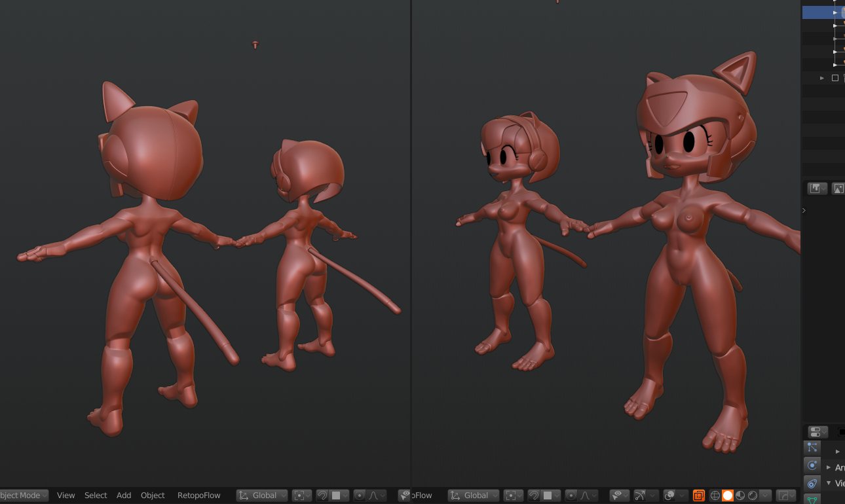The width and height of the screenshot is (845, 504).
Task: Open pivot point dropdown in right viewport header
Action: [x=514, y=495]
